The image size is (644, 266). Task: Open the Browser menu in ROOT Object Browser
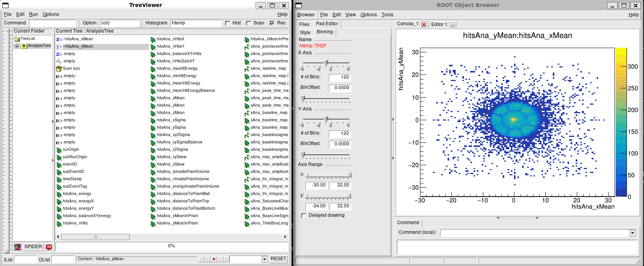(306, 15)
